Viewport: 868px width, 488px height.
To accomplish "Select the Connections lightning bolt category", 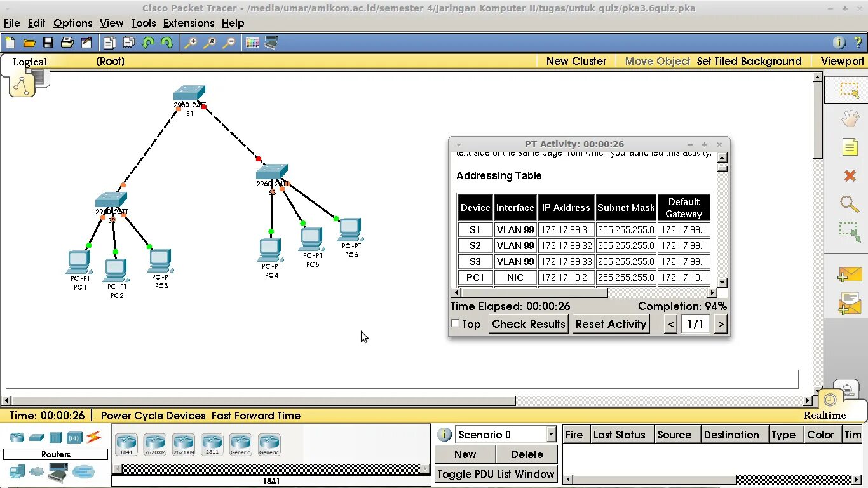I will click(94, 437).
